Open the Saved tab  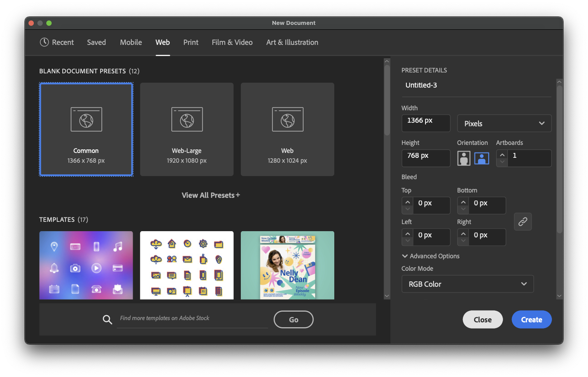(96, 42)
